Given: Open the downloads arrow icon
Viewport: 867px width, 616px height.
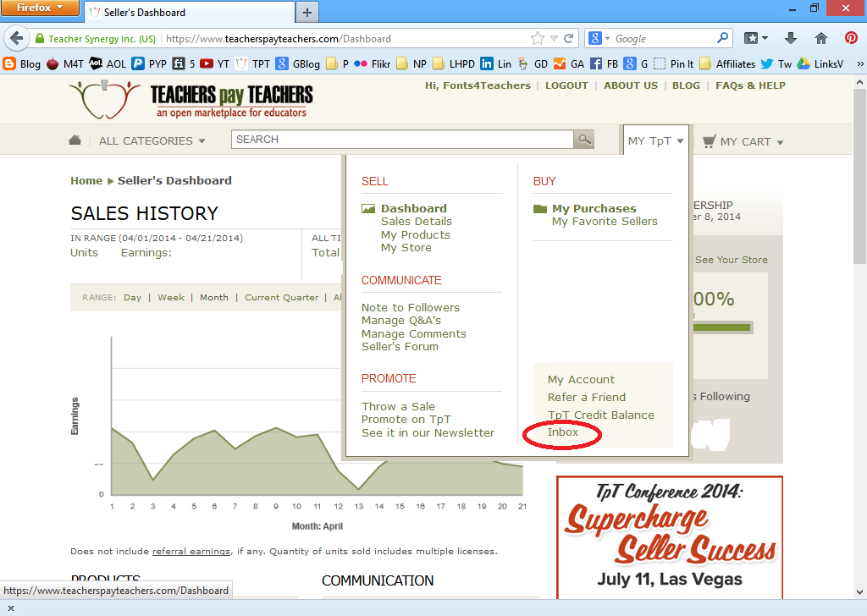Looking at the screenshot, I should 791,38.
